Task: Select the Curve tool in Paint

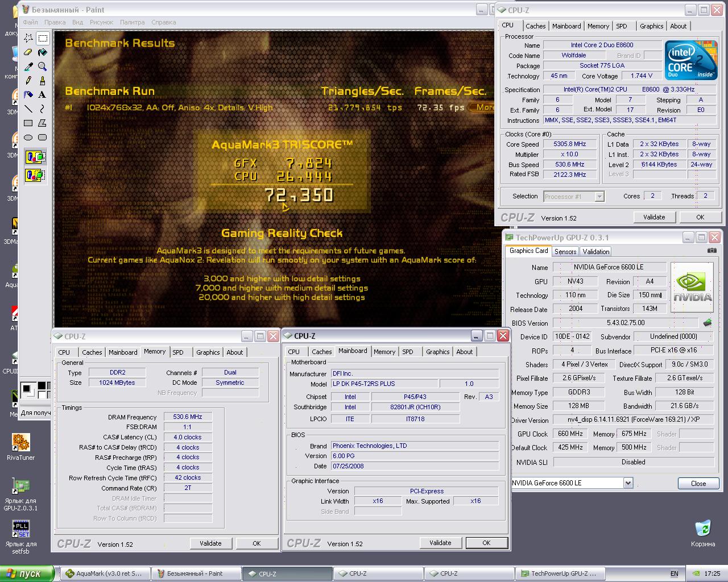Action: [x=43, y=109]
